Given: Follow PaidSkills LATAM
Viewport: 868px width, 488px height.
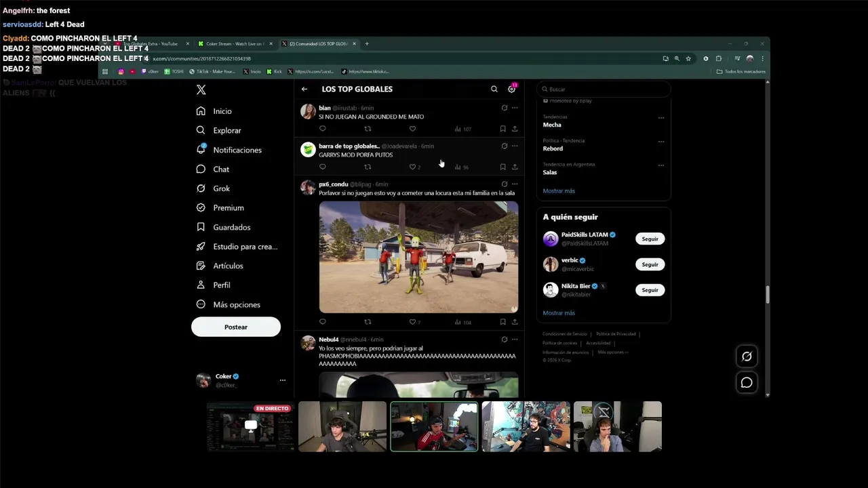Looking at the screenshot, I should (650, 239).
